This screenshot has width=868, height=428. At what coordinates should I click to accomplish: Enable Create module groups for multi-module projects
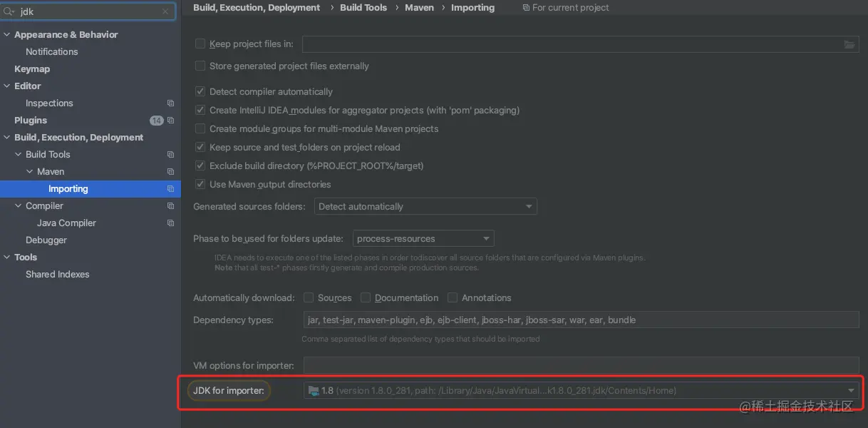(x=200, y=129)
